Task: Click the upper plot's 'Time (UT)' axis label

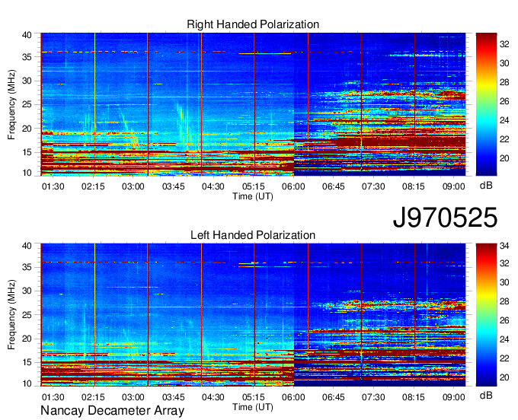Action: coord(253,196)
